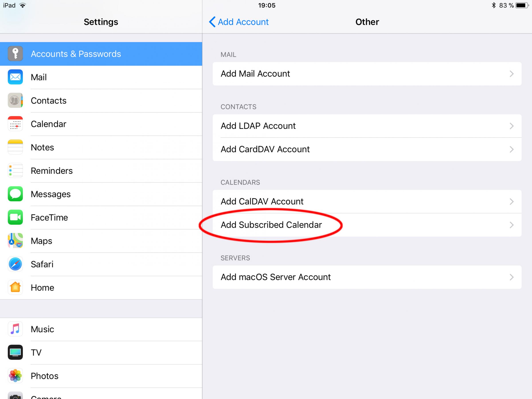
Task: Open Notes settings entry
Action: [x=42, y=147]
